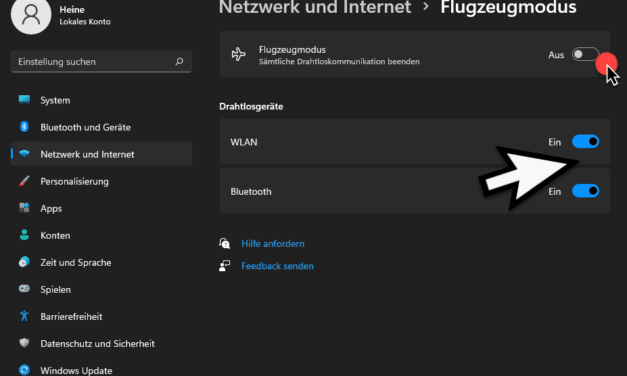Open Konten settings page
This screenshot has height=376, width=627.
(101, 235)
